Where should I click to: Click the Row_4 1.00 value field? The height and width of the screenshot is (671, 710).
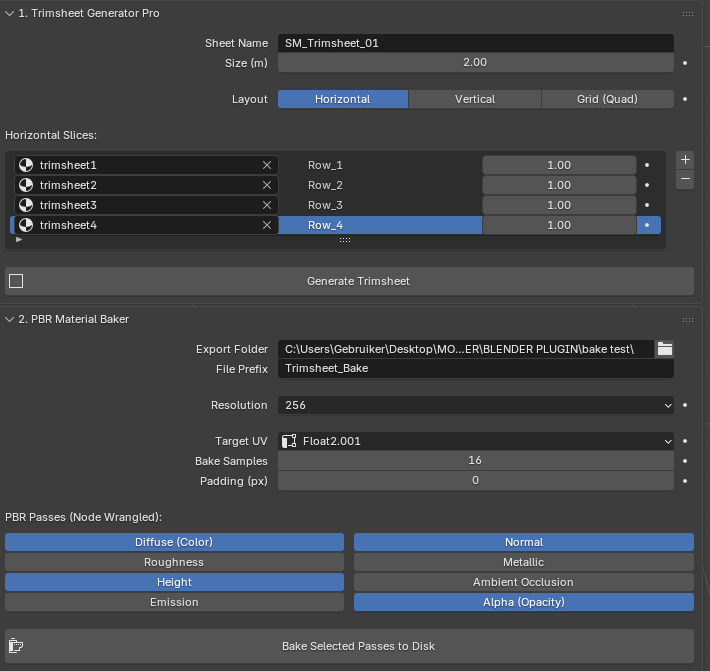[x=559, y=225]
